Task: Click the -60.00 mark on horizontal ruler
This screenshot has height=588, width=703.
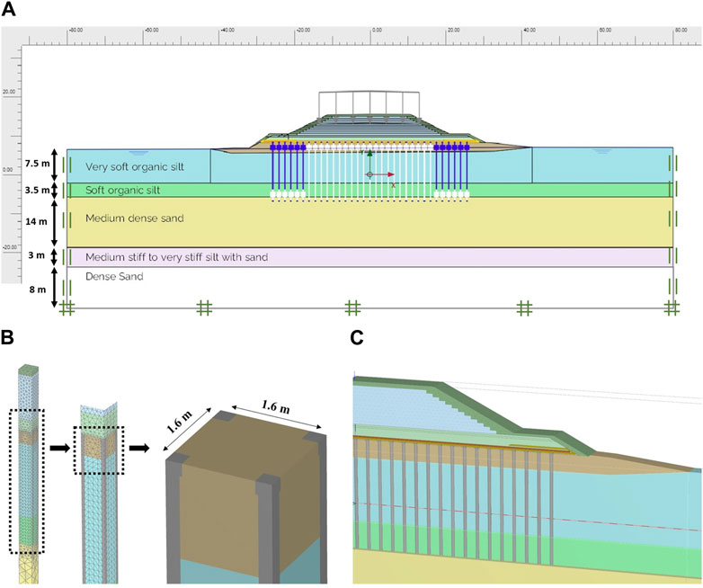Action: pyautogui.click(x=152, y=30)
